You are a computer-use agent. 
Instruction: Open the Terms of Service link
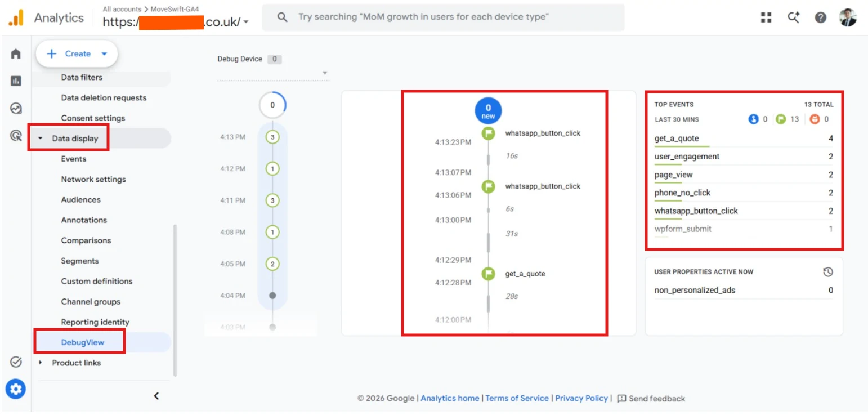[x=517, y=398]
